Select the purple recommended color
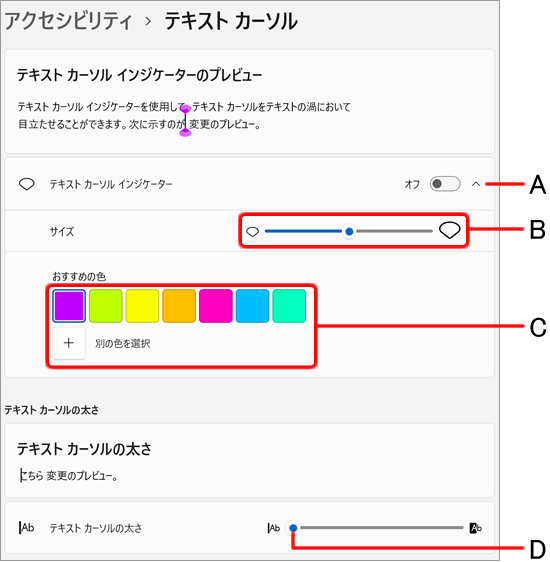Viewport: 550px width, 562px height. click(x=69, y=306)
